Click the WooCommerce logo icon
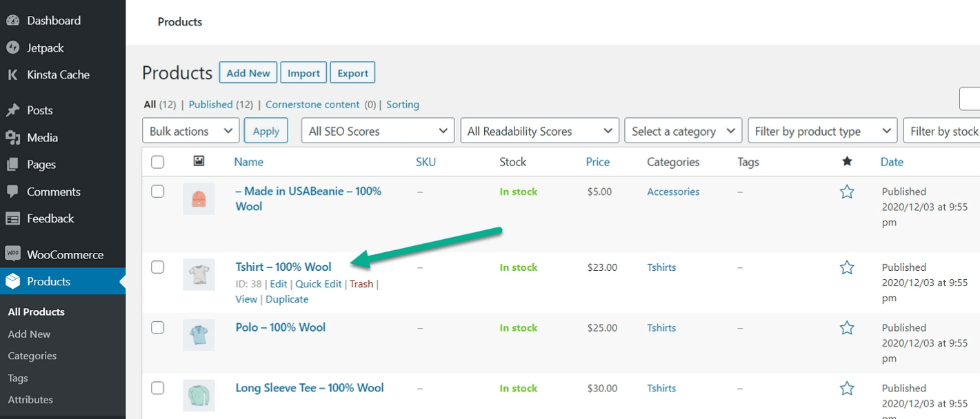 12,254
